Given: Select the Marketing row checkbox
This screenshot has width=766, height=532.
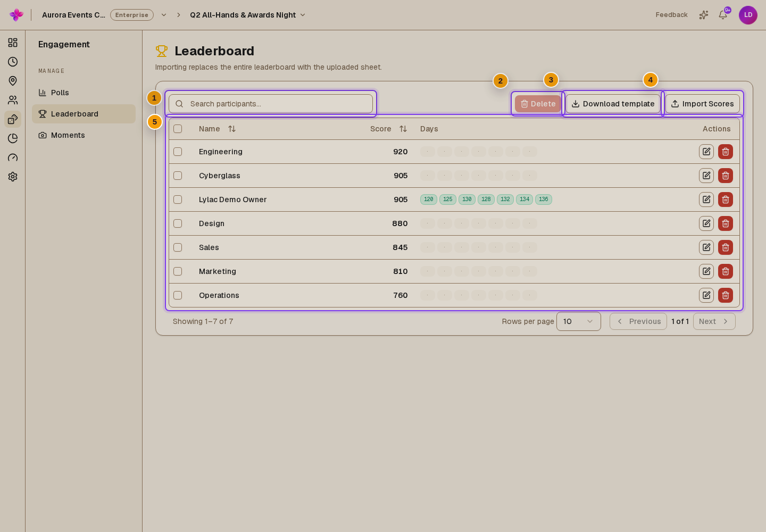Looking at the screenshot, I should (178, 271).
